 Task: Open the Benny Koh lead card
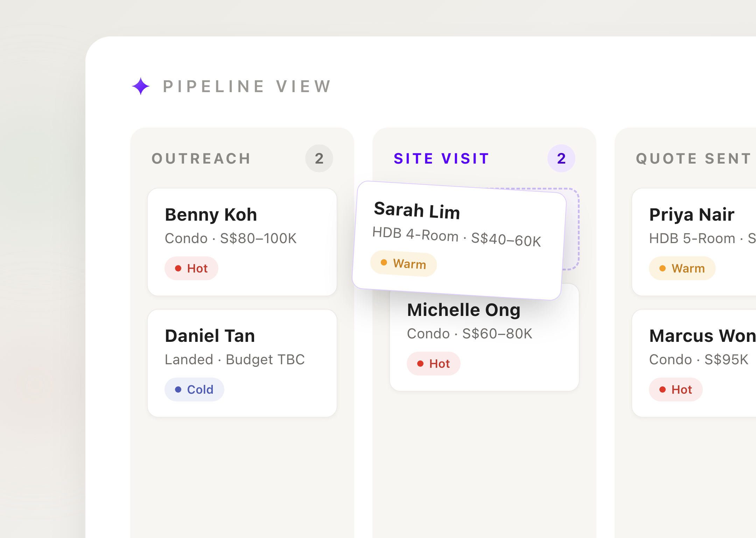click(x=242, y=242)
